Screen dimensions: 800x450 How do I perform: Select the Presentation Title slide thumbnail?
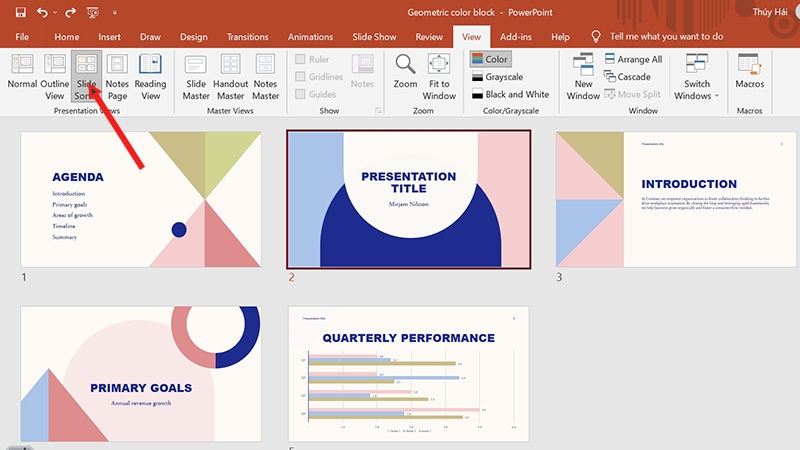(409, 199)
